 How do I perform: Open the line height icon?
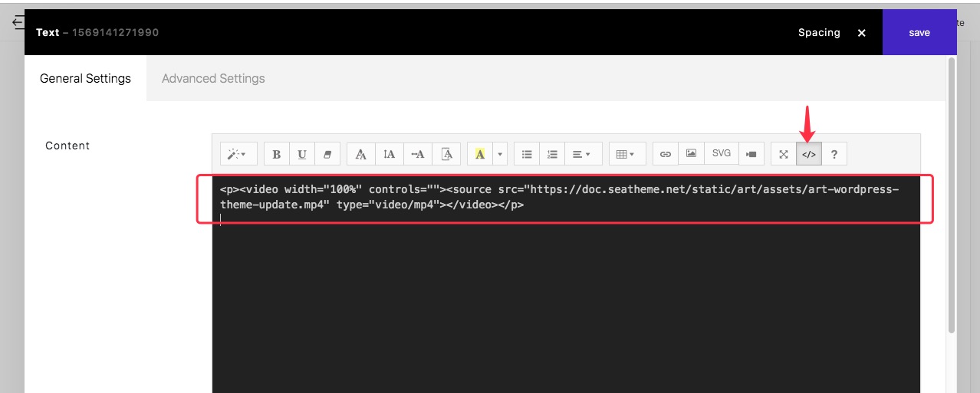(390, 154)
